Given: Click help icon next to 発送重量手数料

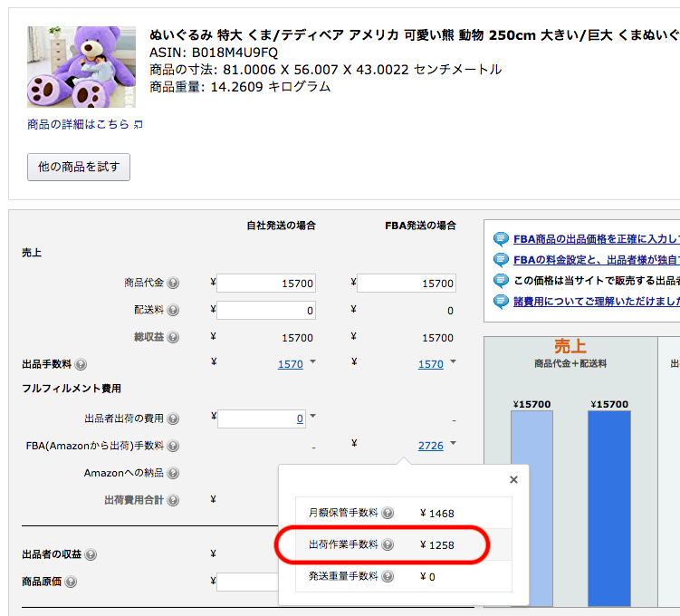Looking at the screenshot, I should (x=388, y=576).
